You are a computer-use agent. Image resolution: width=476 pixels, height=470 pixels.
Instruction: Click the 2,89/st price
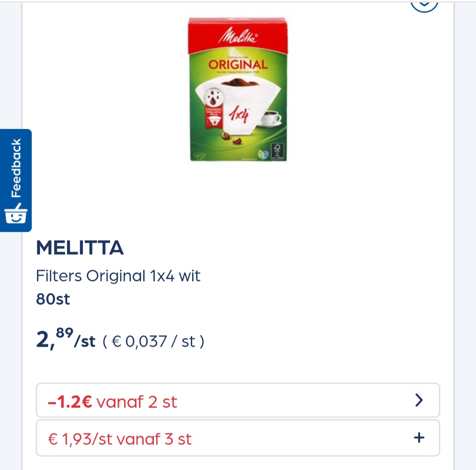tap(66, 339)
